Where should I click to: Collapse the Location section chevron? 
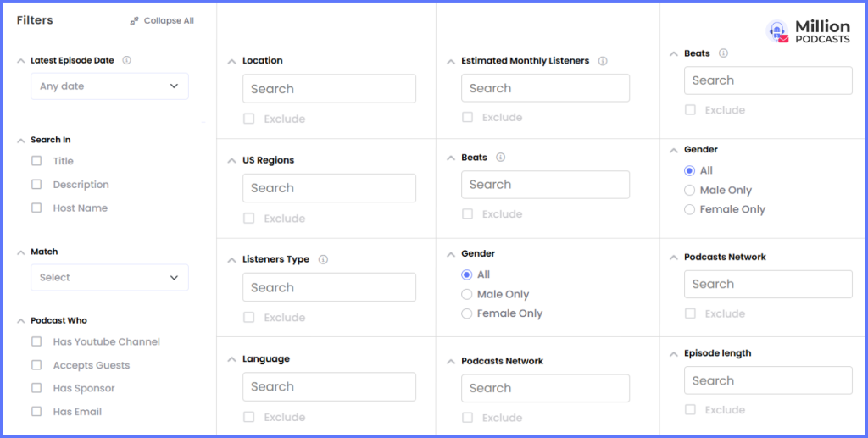coord(231,61)
